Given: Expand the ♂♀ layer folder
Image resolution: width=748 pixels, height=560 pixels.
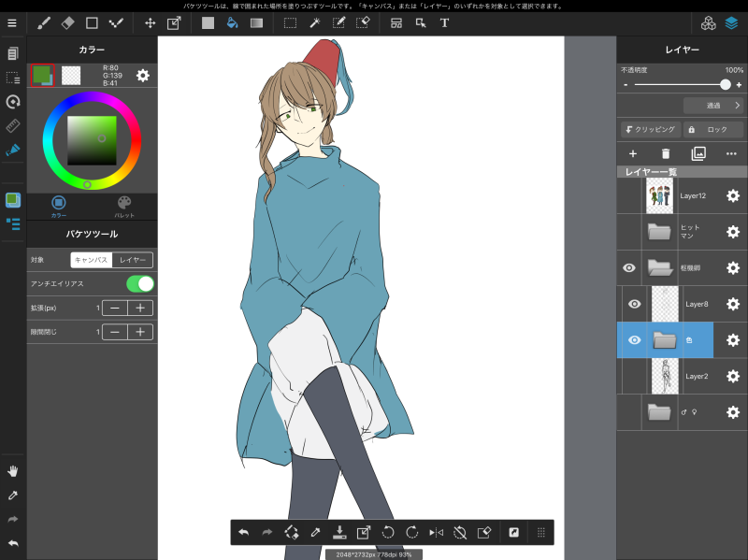Looking at the screenshot, I should (660, 412).
